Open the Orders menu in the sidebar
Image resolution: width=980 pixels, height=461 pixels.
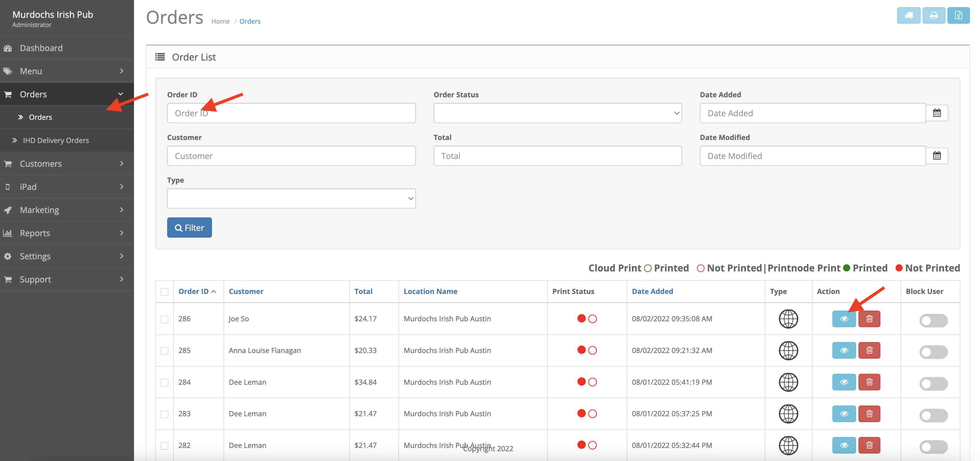pos(33,94)
